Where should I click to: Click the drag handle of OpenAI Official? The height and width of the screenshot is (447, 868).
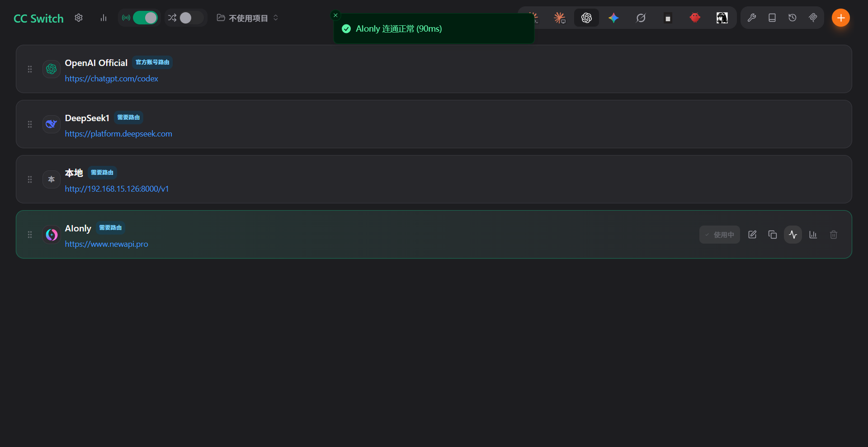click(x=30, y=69)
